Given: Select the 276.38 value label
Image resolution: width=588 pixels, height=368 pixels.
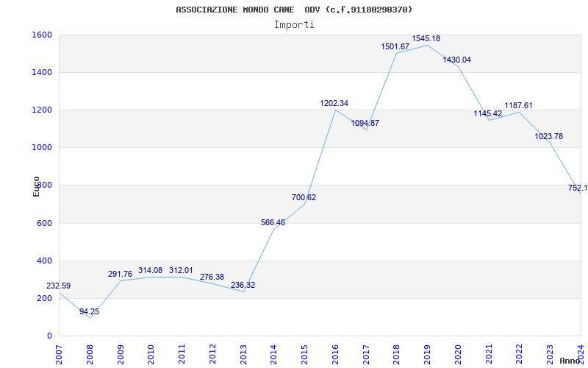Looking at the screenshot, I should pyautogui.click(x=212, y=277).
